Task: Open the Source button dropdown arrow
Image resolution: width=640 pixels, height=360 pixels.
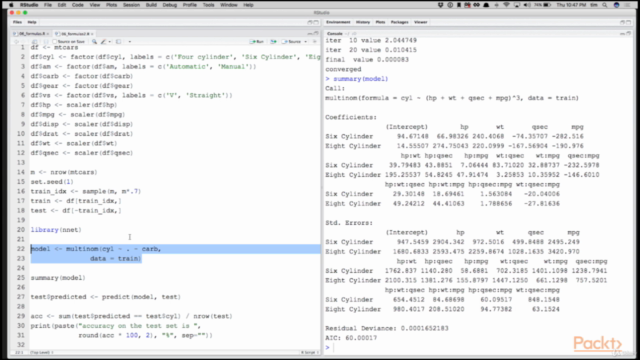Action: click(306, 42)
